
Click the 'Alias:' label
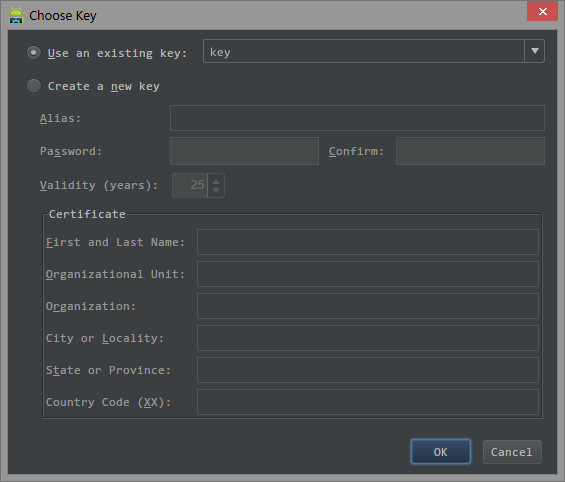coord(60,118)
